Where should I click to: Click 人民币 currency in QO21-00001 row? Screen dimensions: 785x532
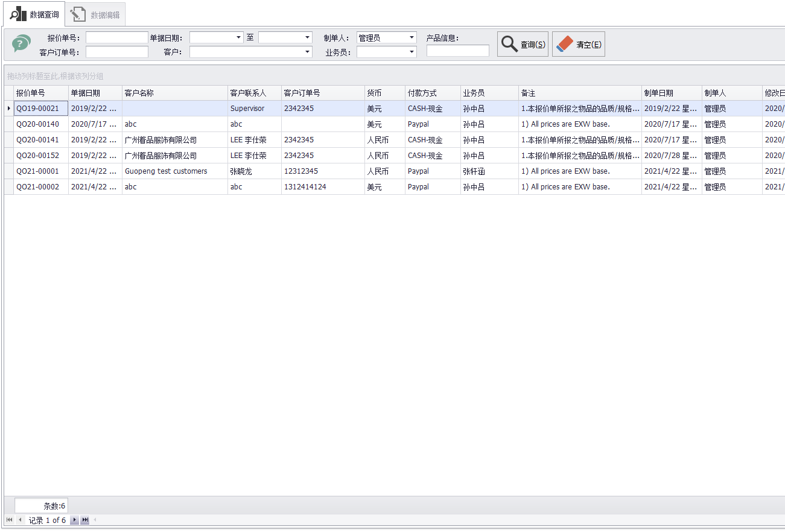pos(385,171)
